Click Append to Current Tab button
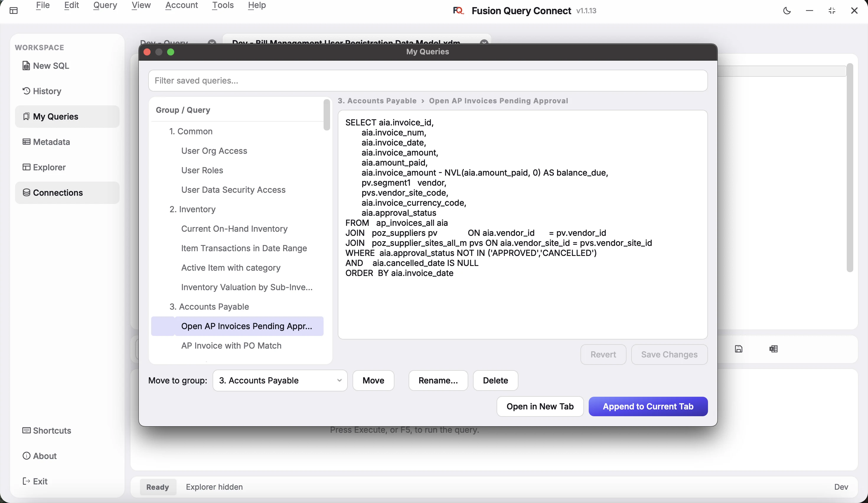The width and height of the screenshot is (868, 503). click(x=648, y=406)
